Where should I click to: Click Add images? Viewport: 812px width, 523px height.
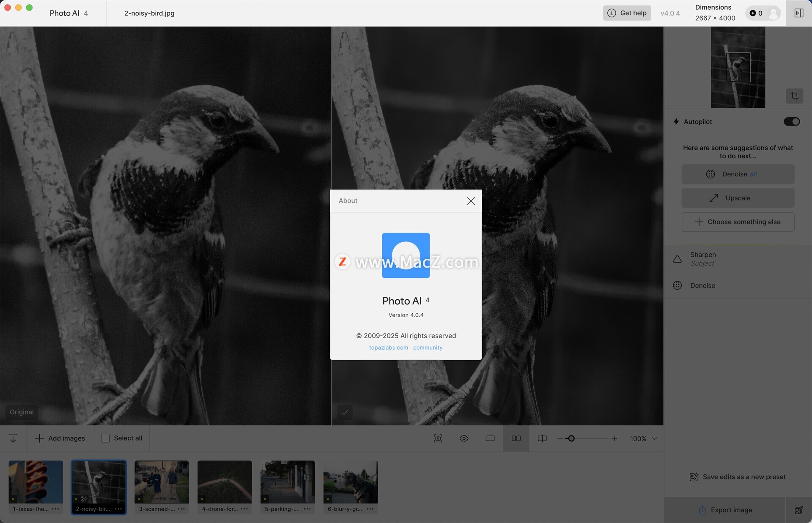click(60, 438)
